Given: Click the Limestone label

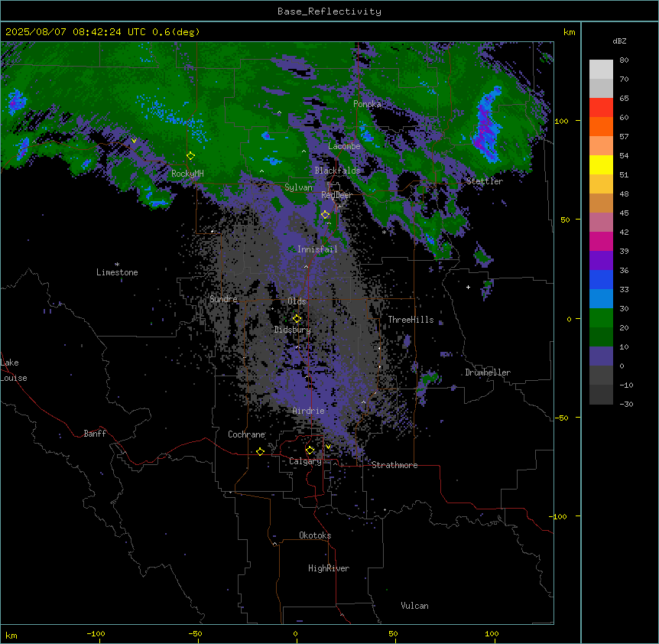Looking at the screenshot, I should click(117, 272).
